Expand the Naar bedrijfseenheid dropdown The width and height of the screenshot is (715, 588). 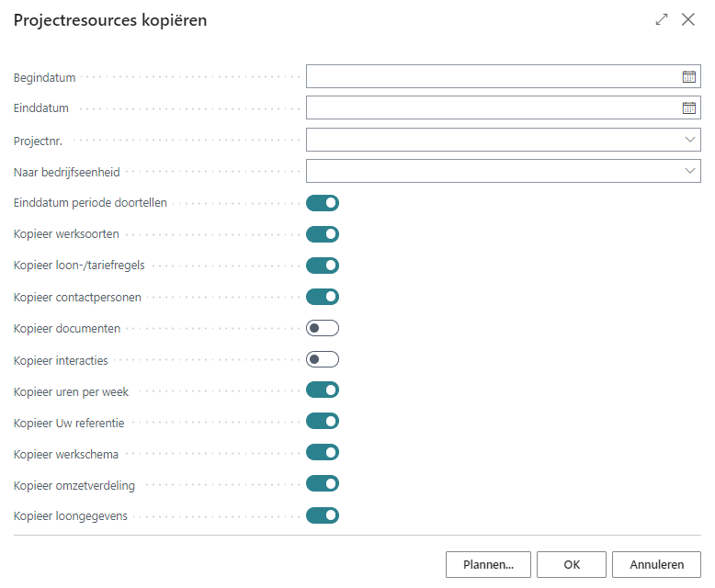[689, 171]
